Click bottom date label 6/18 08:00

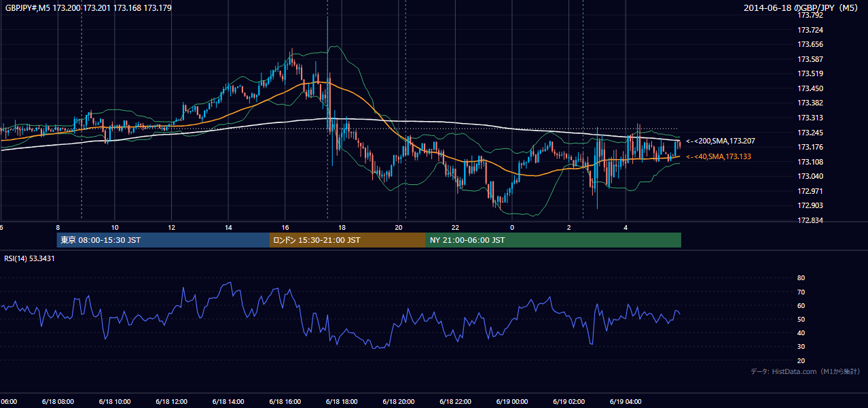(58, 402)
